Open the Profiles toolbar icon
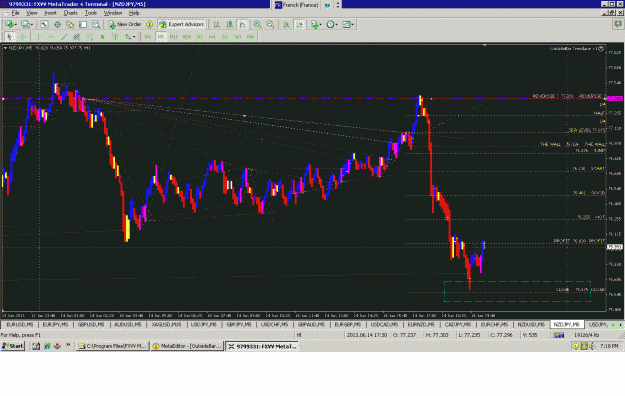 25,24
